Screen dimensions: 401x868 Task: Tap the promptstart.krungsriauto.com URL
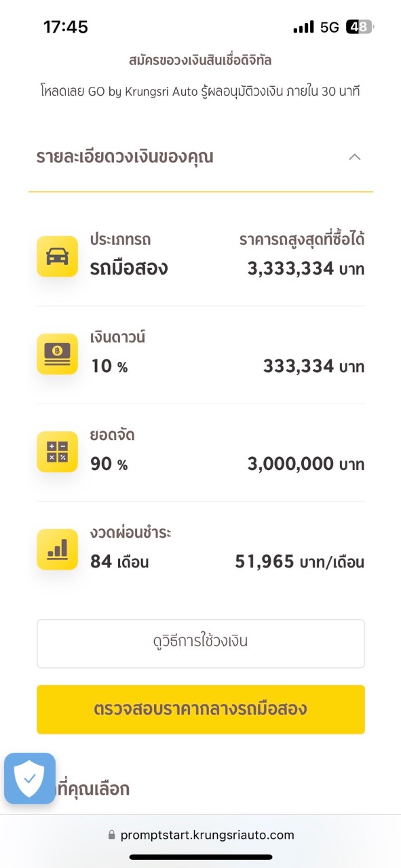[x=208, y=835]
